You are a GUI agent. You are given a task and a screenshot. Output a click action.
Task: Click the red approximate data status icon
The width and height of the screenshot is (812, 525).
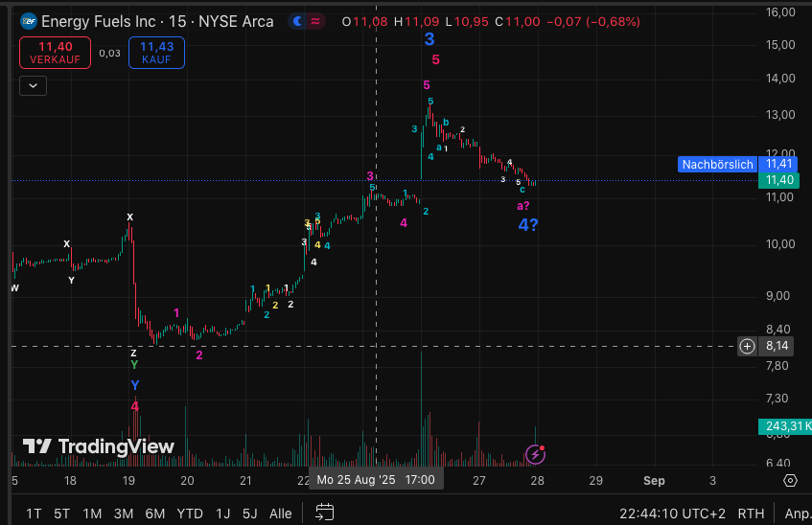point(316,21)
